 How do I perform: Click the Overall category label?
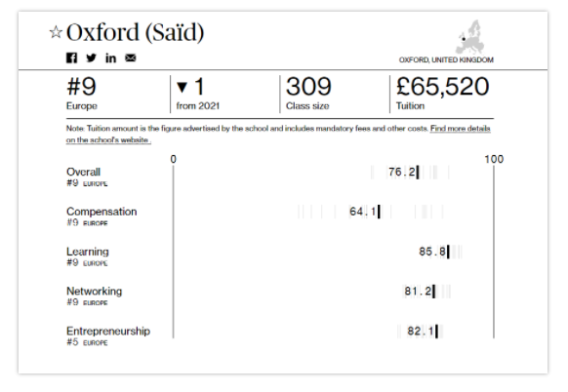coord(83,172)
